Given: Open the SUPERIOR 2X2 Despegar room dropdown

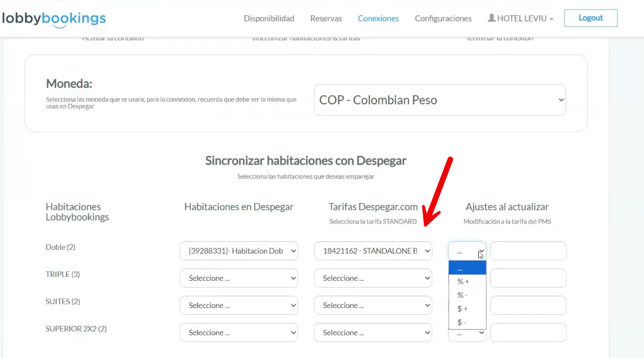Looking at the screenshot, I should [x=239, y=332].
